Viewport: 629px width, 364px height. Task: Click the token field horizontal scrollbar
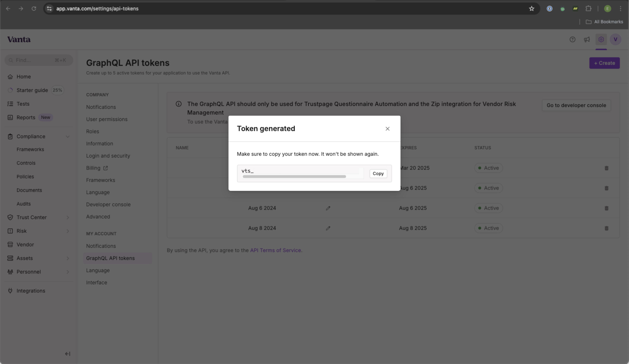point(294,177)
